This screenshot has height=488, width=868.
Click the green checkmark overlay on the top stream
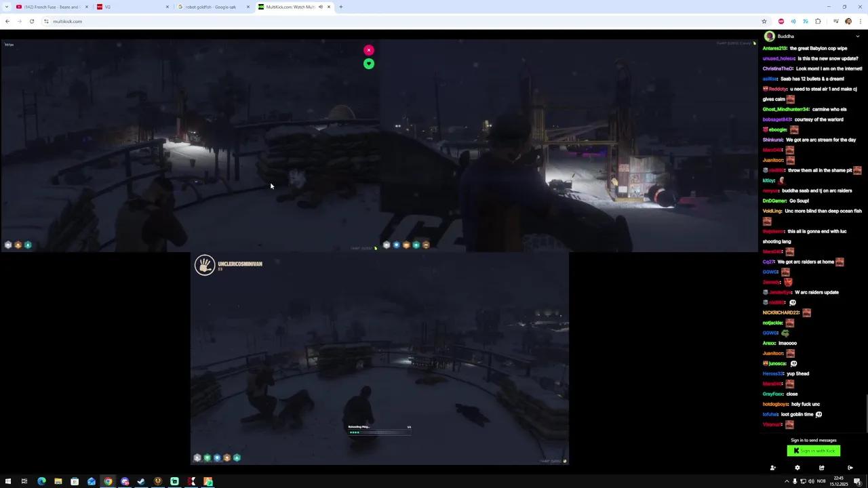[368, 63]
